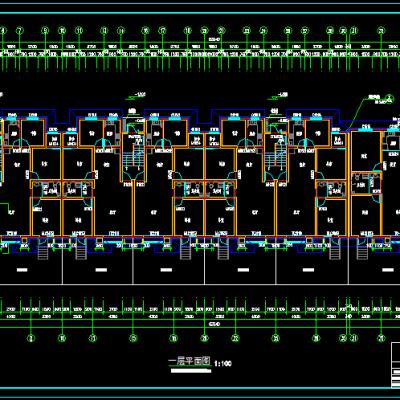Select the leftmost bottom-row grid axis bubble
The image size is (400, 400).
[31, 338]
